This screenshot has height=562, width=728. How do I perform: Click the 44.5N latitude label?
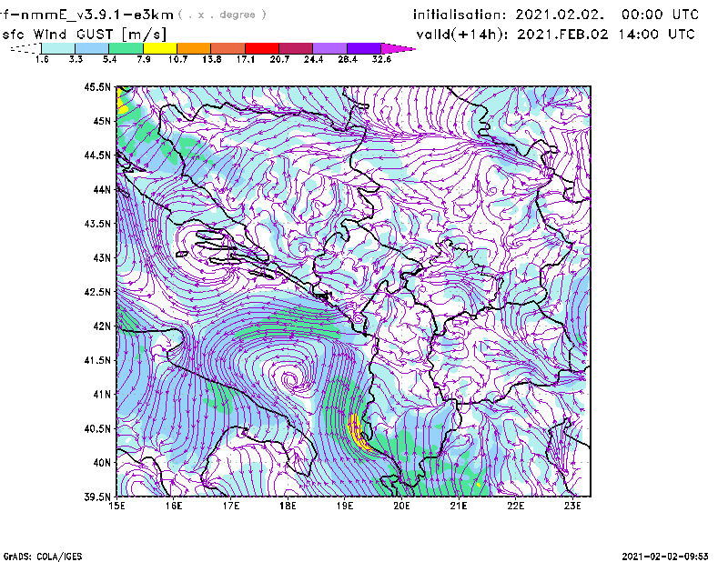click(97, 156)
